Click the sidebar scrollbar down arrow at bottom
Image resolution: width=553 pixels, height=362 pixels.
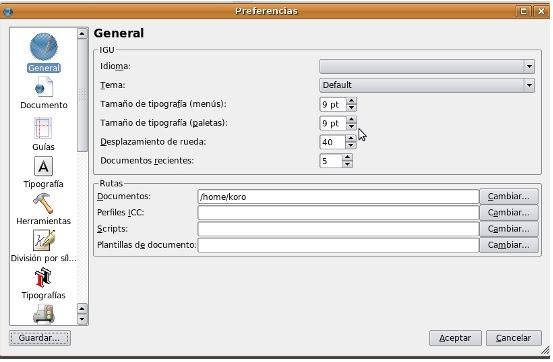pos(82,319)
